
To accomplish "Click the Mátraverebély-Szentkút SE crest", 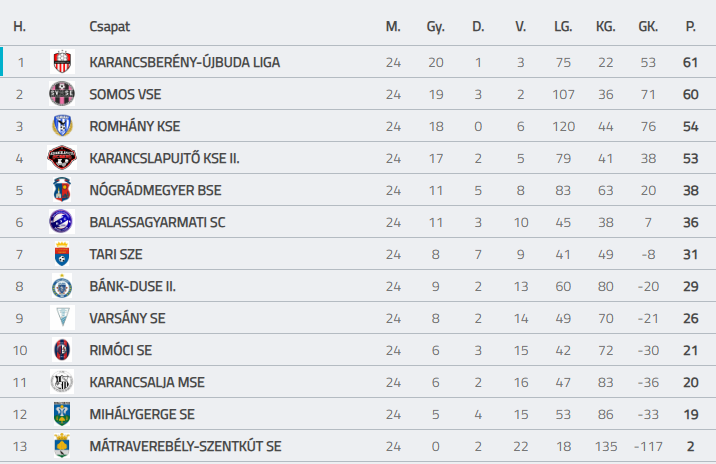I will (62, 446).
